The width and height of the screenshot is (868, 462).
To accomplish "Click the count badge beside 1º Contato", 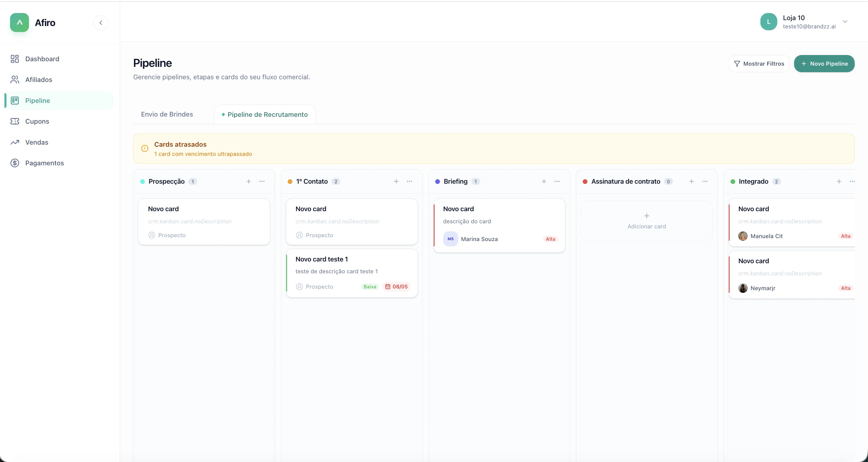I will [336, 181].
